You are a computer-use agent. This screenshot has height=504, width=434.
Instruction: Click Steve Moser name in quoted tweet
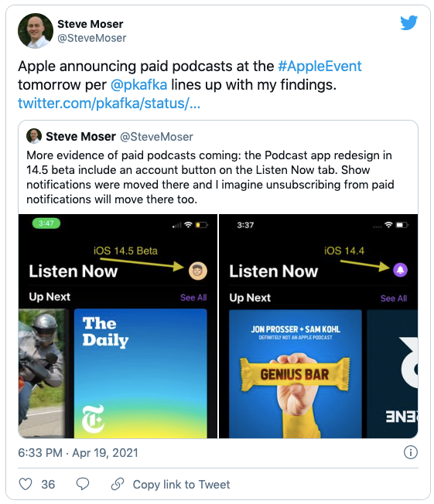click(x=80, y=136)
